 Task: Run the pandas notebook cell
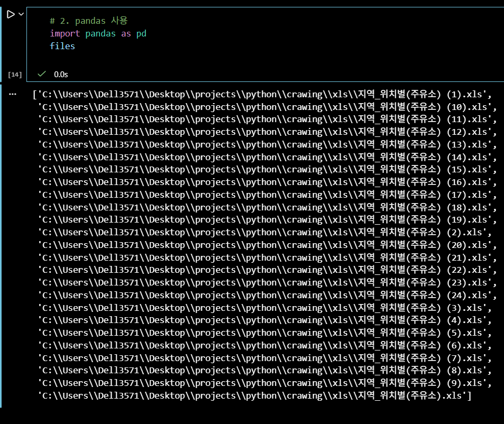coord(11,14)
